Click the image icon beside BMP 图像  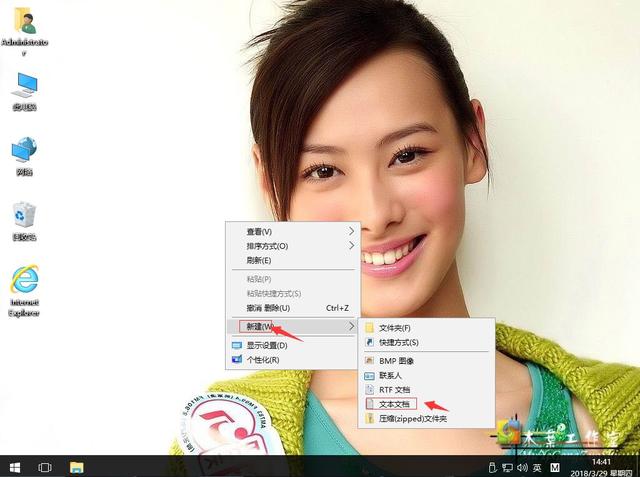(369, 361)
